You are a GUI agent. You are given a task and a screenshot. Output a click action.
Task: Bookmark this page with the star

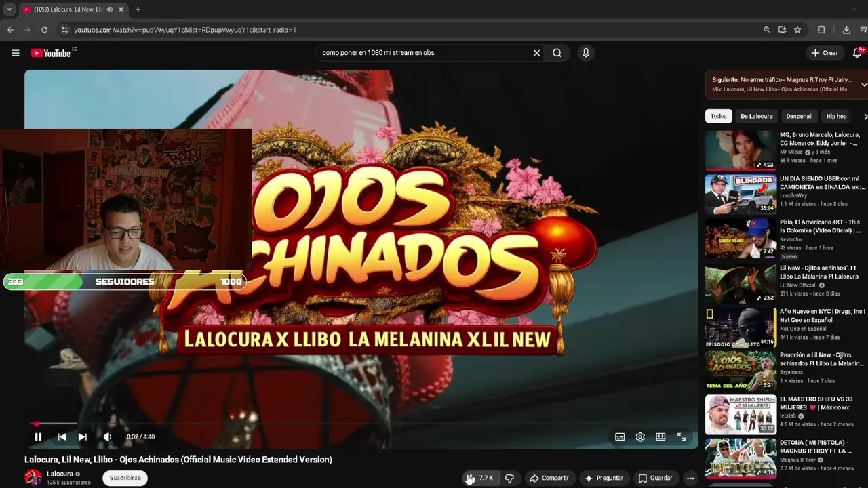(x=797, y=30)
